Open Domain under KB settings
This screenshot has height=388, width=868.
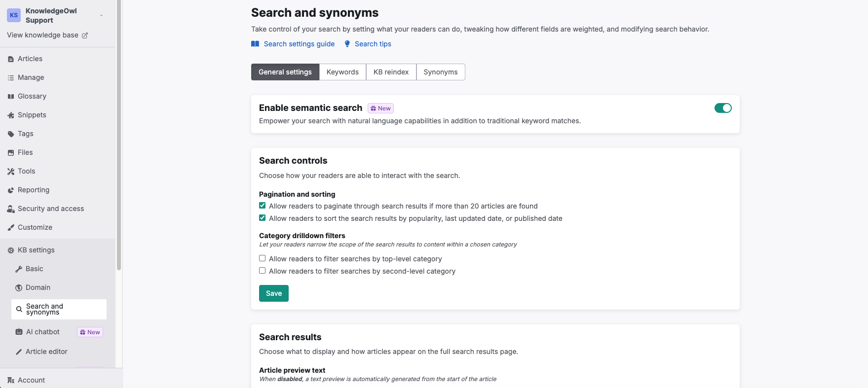click(x=38, y=287)
